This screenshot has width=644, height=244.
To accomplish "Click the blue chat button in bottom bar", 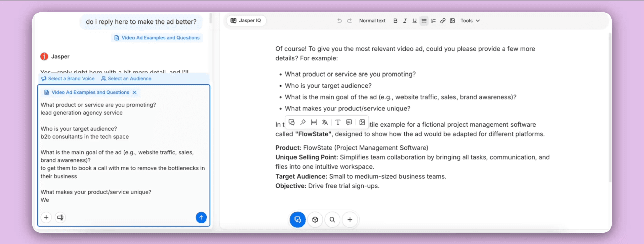I will [x=298, y=219].
